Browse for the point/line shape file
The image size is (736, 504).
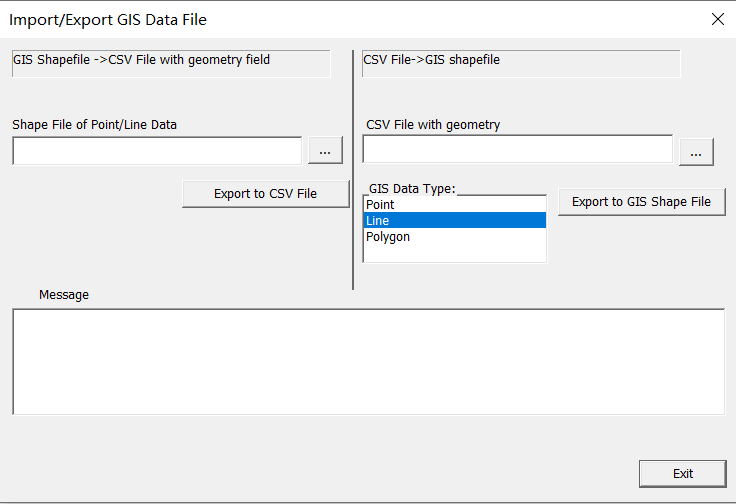point(325,150)
